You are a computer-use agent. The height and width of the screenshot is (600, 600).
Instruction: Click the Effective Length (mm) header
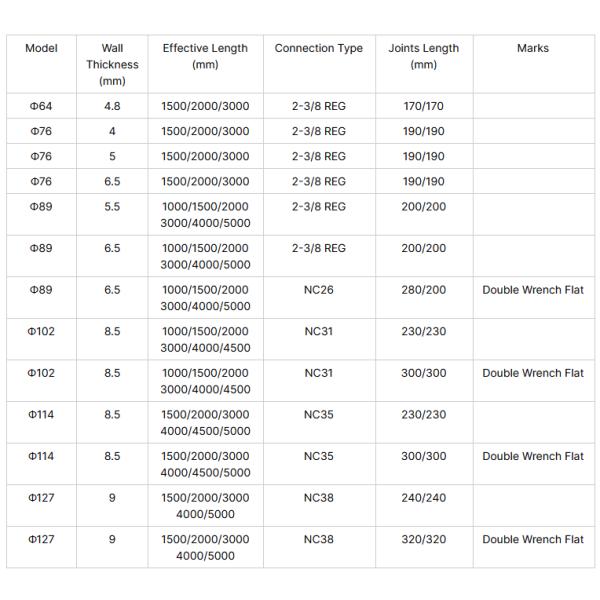tap(205, 56)
